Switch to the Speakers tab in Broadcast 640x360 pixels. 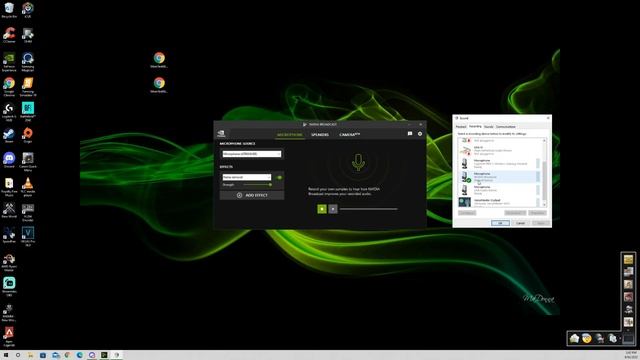(x=320, y=135)
